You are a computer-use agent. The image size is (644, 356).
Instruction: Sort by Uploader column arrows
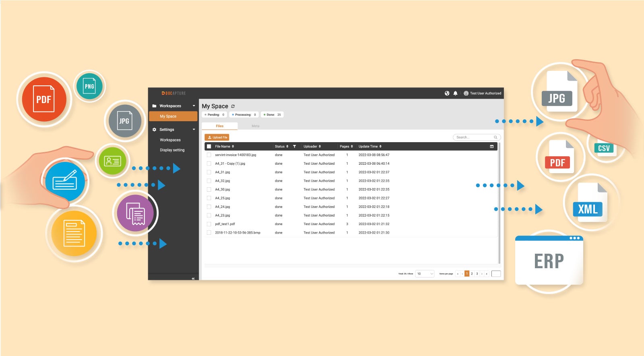tap(320, 147)
